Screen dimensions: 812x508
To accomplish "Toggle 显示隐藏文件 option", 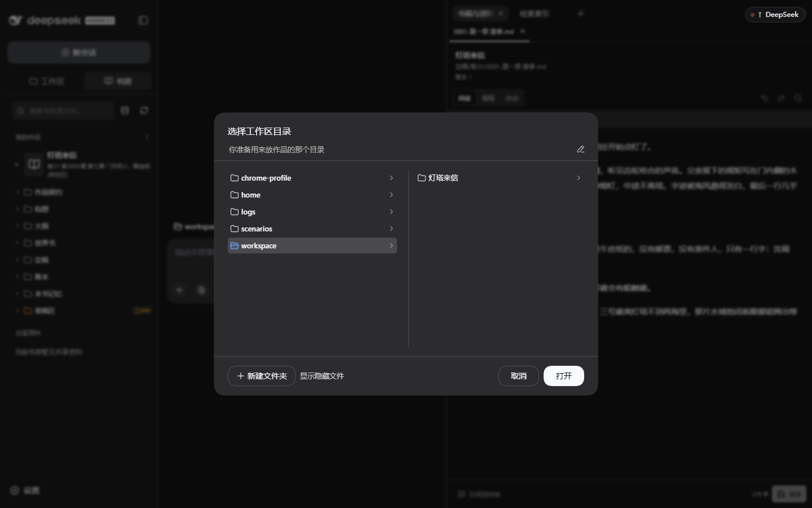I will (x=322, y=376).
